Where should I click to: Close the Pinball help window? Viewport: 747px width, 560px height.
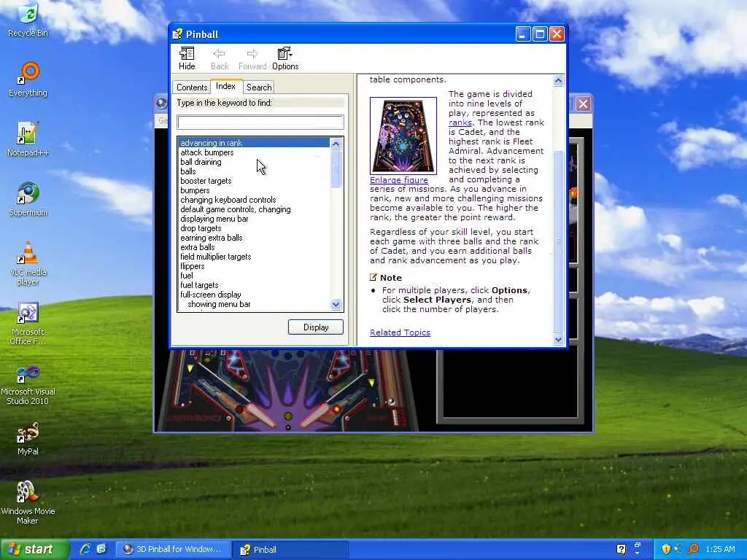click(x=557, y=34)
